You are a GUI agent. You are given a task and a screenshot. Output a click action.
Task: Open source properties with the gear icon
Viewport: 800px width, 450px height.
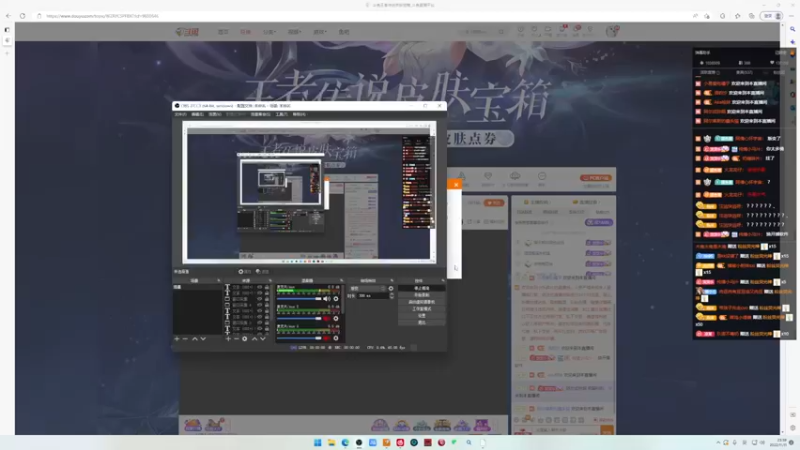coord(245,339)
